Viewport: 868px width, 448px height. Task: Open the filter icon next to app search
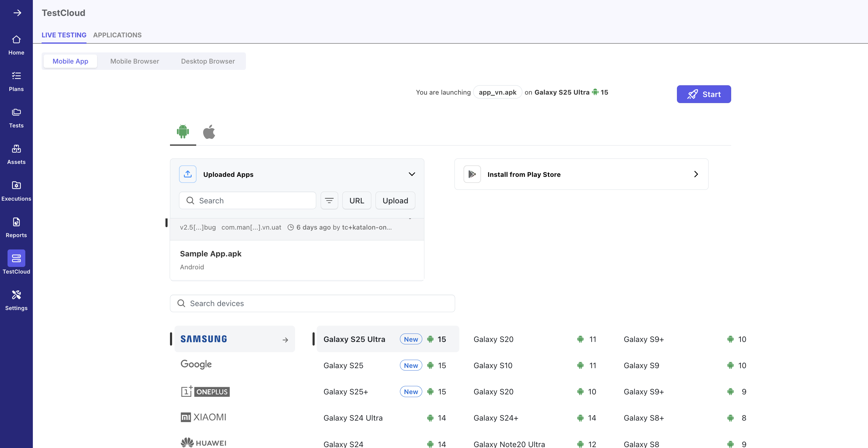tap(329, 200)
